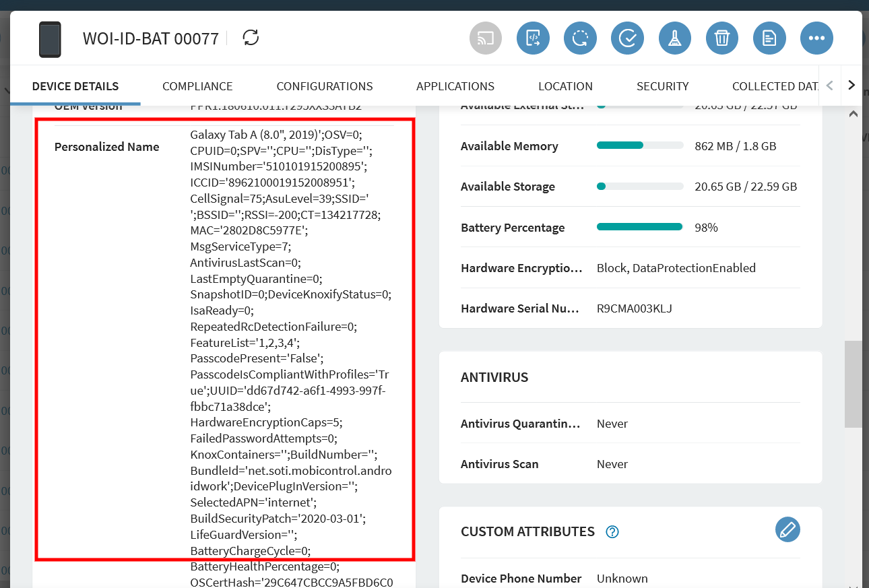This screenshot has width=869, height=588.
Task: Click the vertical scrollbar thumb
Action: pos(853,384)
